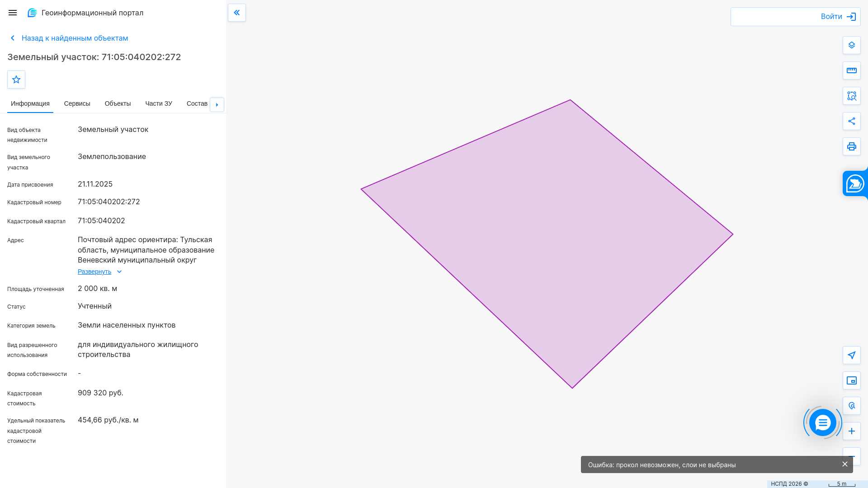Zoom in on the map
The image size is (868, 488).
pyautogui.click(x=852, y=431)
